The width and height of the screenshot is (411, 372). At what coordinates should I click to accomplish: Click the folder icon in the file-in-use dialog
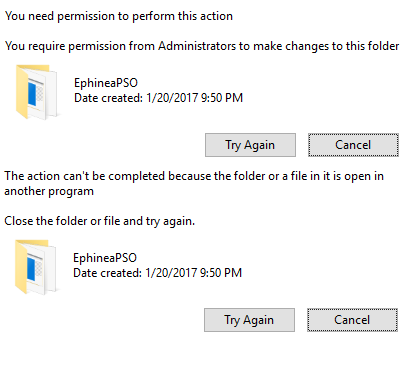click(36, 267)
